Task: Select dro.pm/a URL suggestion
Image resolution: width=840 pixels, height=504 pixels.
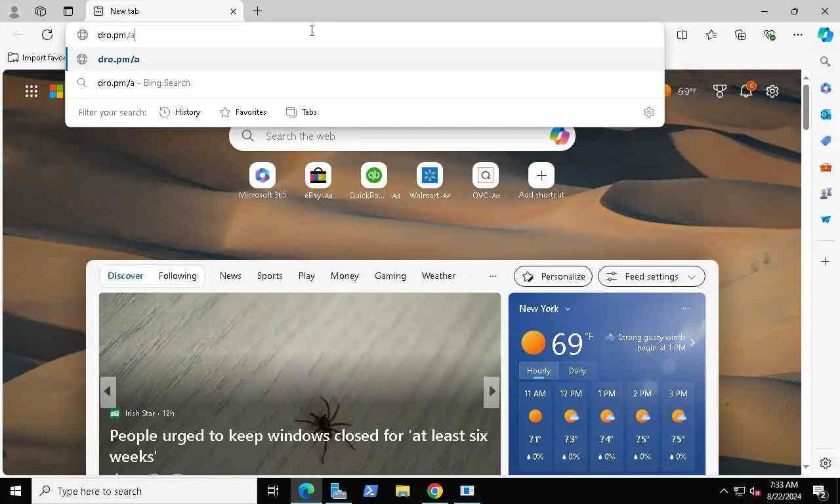Action: coord(365,59)
